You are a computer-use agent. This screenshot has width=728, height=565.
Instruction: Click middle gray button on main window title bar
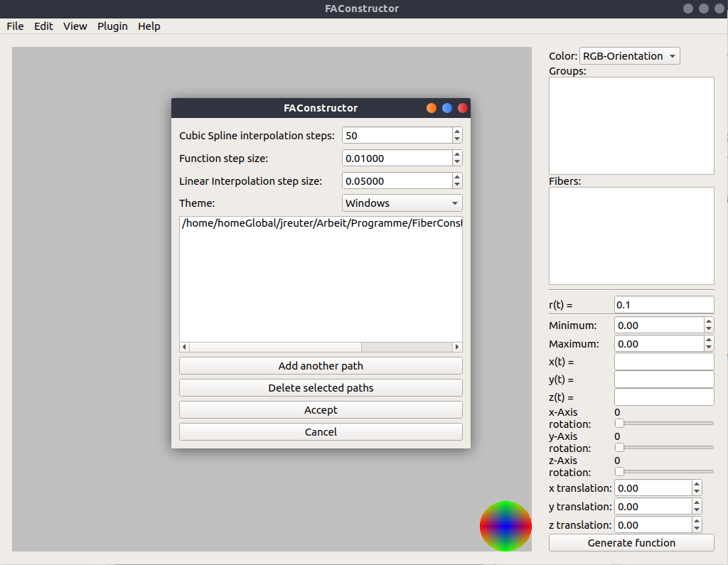[704, 9]
